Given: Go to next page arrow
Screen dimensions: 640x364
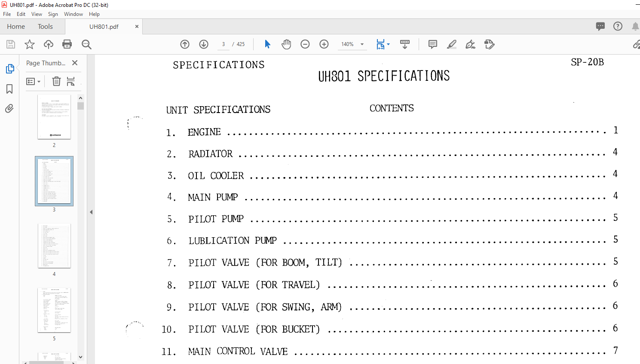Looking at the screenshot, I should [x=204, y=44].
